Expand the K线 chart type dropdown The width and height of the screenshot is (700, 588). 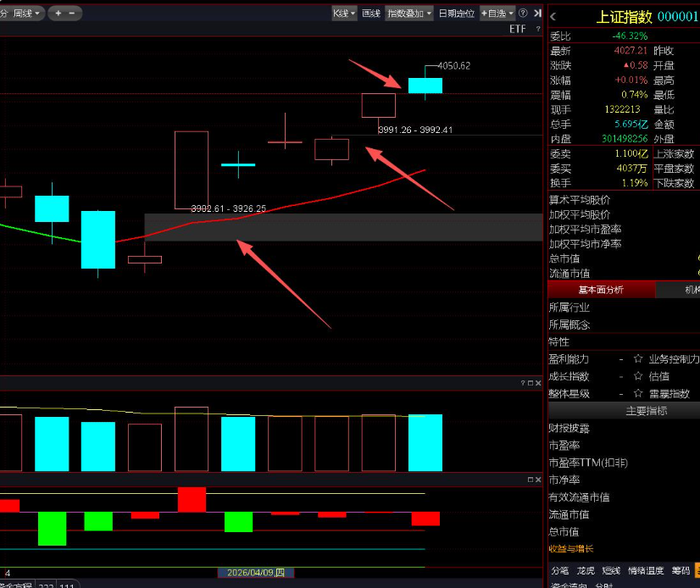344,13
